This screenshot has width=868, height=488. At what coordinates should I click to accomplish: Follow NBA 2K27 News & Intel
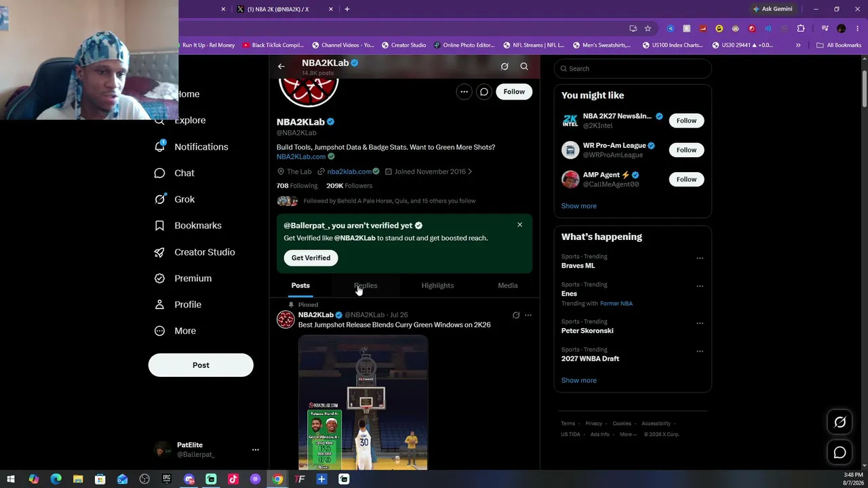point(686,121)
